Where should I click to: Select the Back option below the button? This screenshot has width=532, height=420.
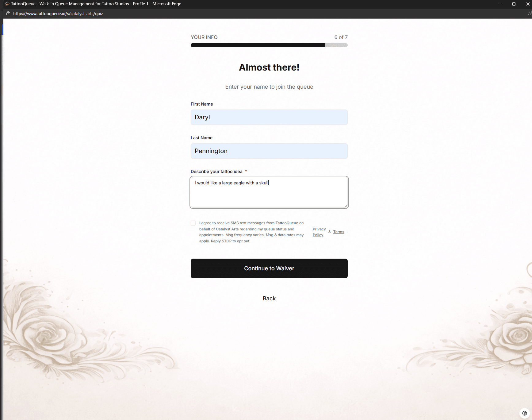click(269, 298)
